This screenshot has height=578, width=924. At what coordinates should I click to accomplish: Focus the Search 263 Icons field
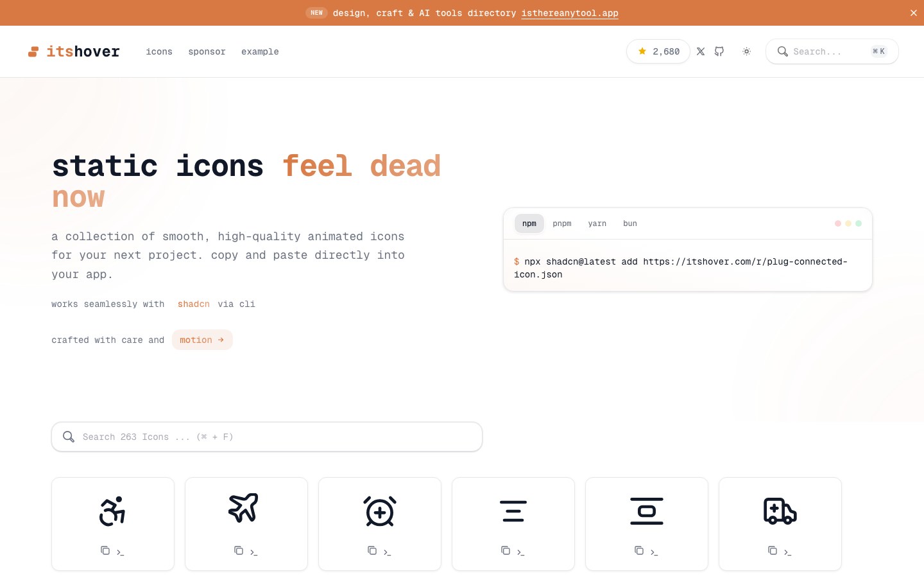coord(267,437)
